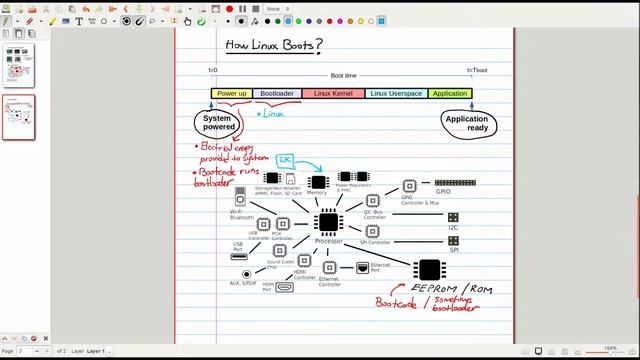Toggle presentation mode in the status bar
The width and height of the screenshot is (640, 360).
point(539,351)
